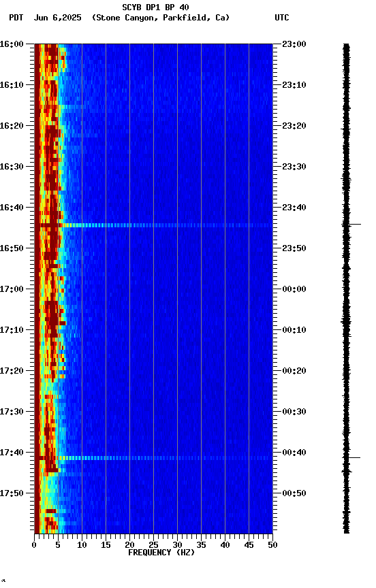Screen dimensions: 376x588
Task: Click the '10' frequency axis label
Action: [x=82, y=545]
